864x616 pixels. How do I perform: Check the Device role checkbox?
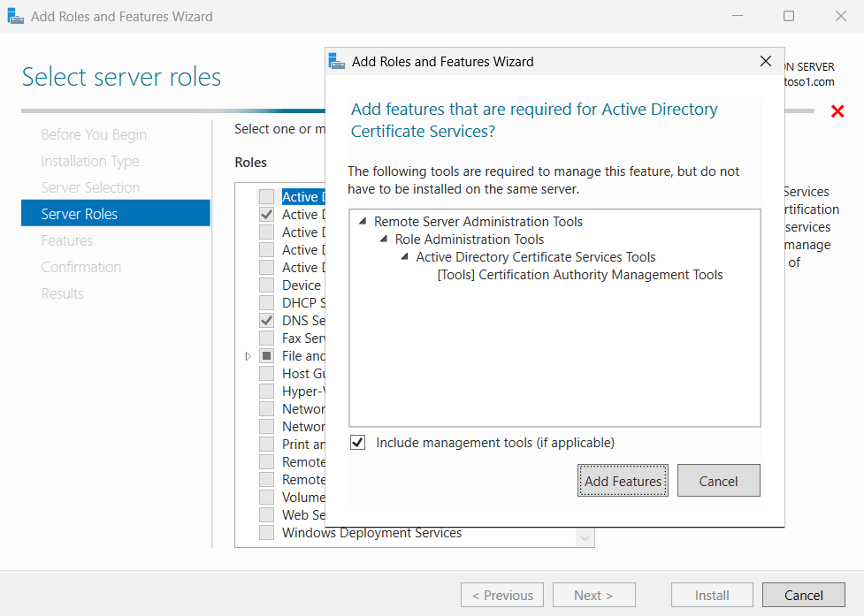tap(267, 285)
